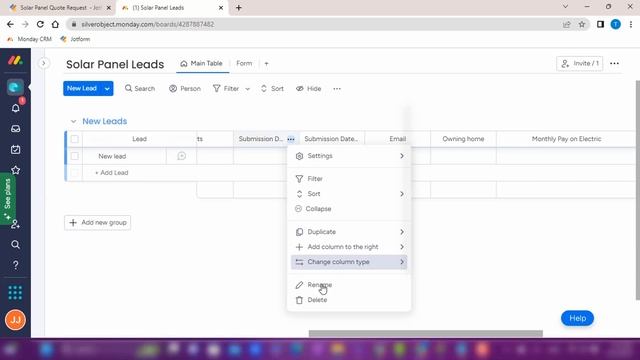Open the Jotform bookmark
The image size is (640, 360).
pos(76,39)
